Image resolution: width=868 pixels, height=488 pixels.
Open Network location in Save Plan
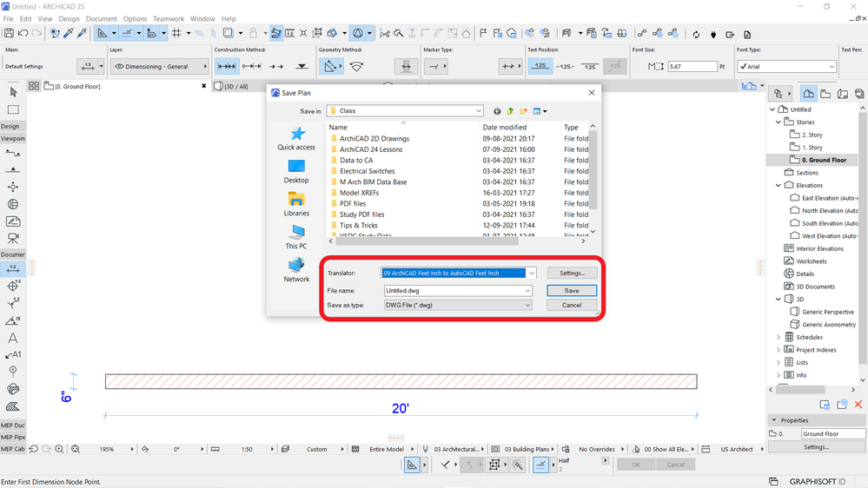[296, 271]
